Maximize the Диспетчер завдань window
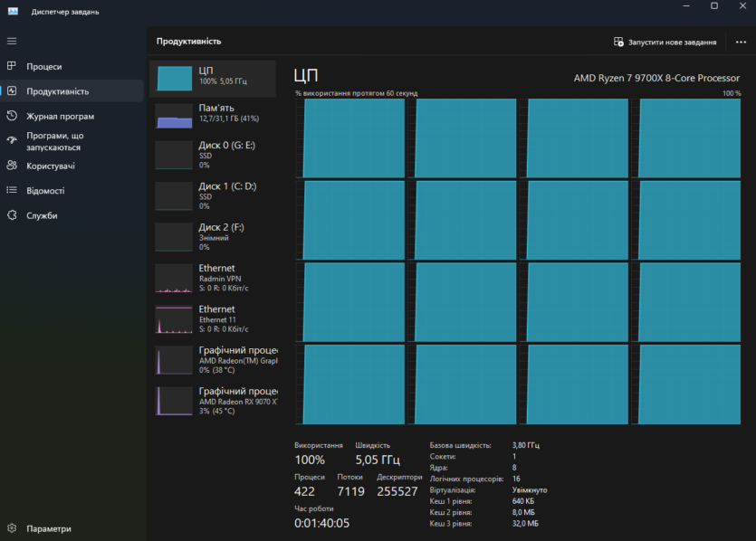This screenshot has width=756, height=541. click(714, 5)
